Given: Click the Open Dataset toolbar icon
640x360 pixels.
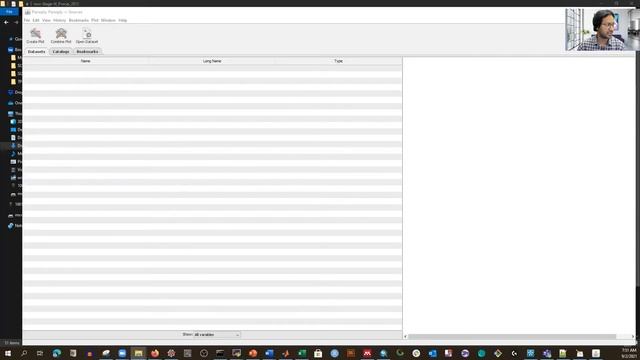Looking at the screenshot, I should tap(87, 36).
